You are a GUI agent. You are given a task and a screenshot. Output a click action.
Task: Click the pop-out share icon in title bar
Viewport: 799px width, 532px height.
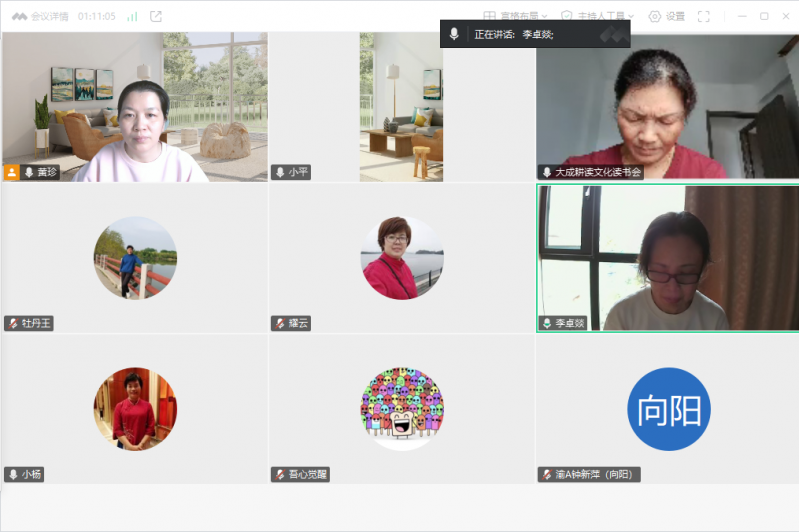coord(156,17)
